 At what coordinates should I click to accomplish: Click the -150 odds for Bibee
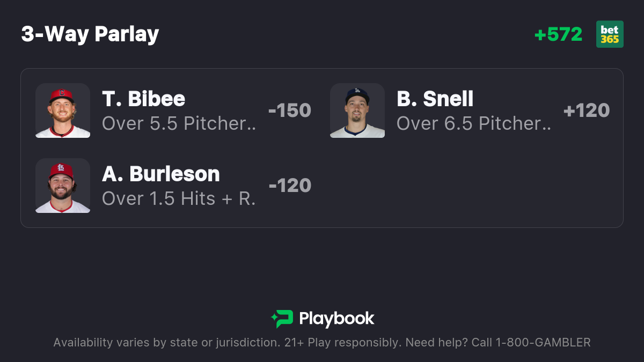coord(290,110)
